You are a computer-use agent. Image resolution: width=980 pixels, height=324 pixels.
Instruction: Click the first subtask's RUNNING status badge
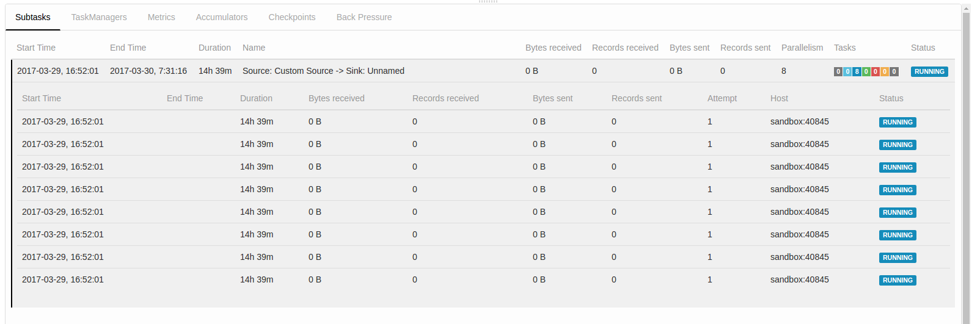click(897, 122)
